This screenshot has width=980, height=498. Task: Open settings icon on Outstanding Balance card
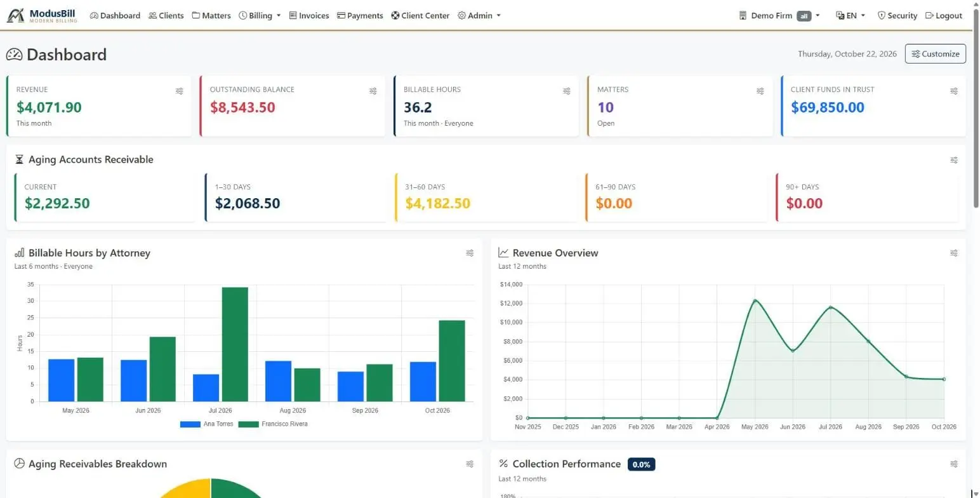[x=373, y=91]
